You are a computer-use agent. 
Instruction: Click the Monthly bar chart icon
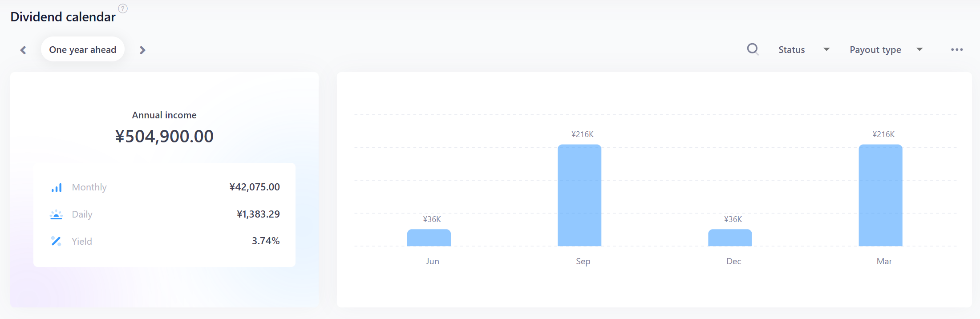56,187
